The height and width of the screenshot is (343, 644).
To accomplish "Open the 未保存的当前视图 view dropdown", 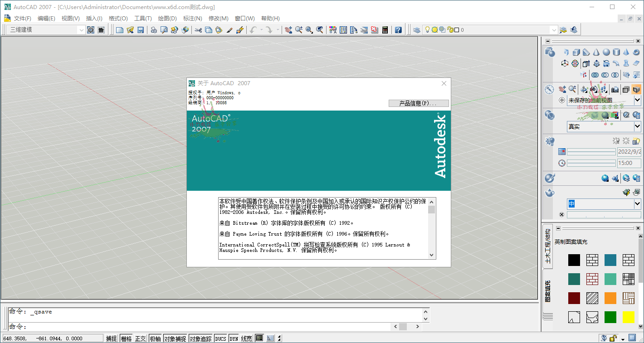I will pyautogui.click(x=637, y=100).
